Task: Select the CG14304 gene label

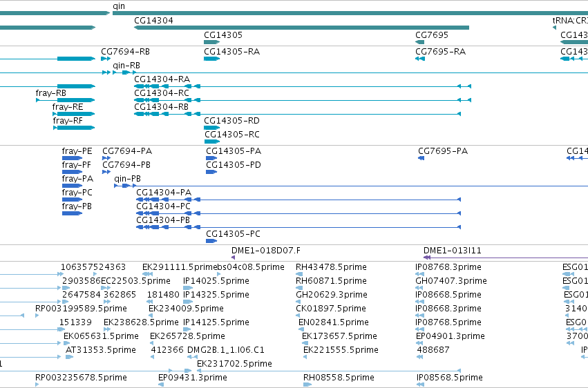Action: coord(154,21)
